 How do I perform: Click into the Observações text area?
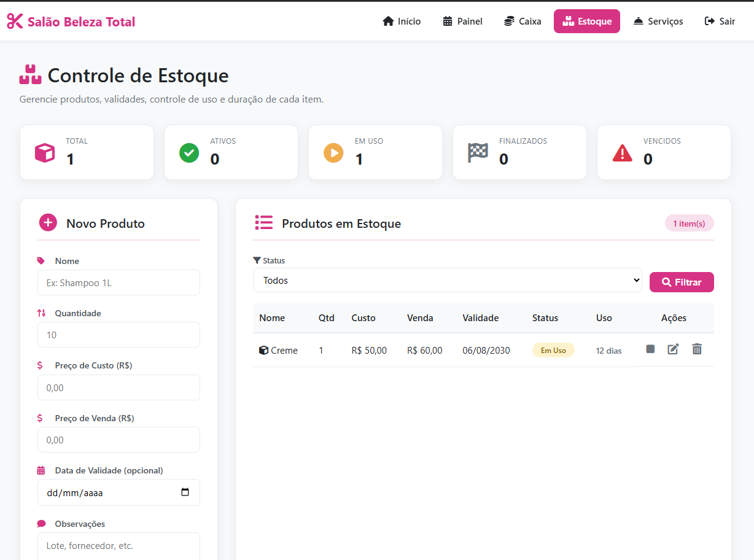point(119,546)
